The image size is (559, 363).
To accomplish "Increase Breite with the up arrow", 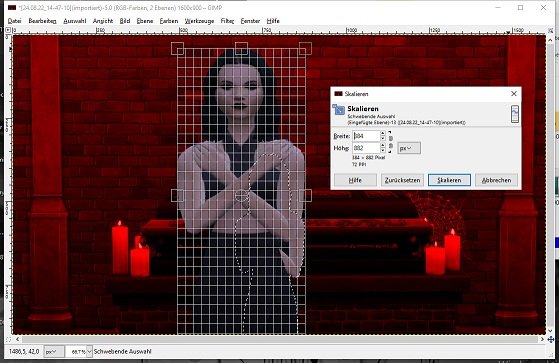I will 383,133.
